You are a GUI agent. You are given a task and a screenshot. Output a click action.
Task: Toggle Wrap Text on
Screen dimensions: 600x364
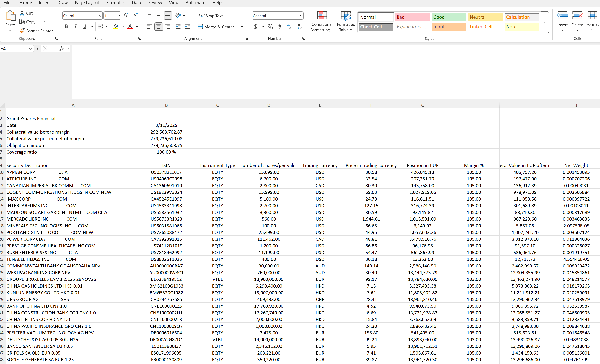[x=211, y=16]
